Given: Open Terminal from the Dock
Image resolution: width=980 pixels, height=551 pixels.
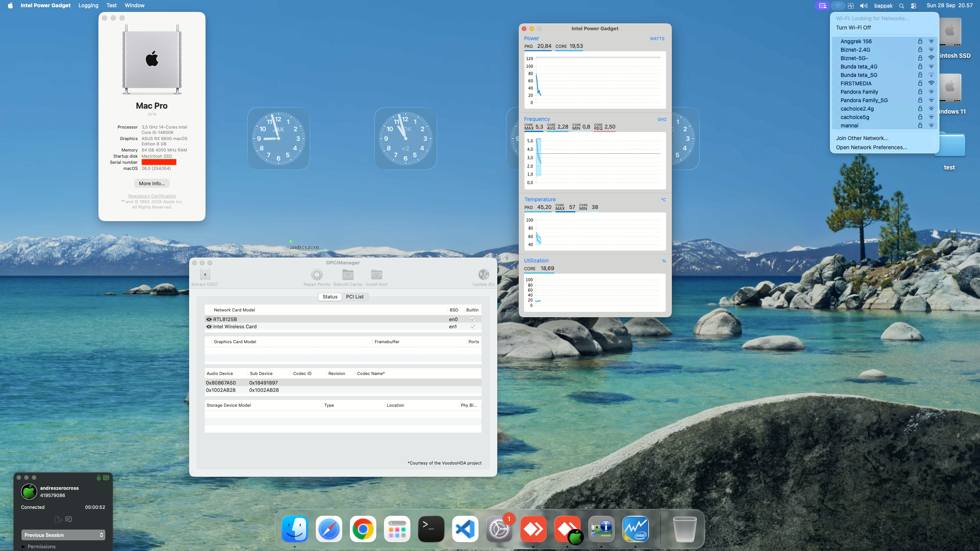Looking at the screenshot, I should pos(431,529).
